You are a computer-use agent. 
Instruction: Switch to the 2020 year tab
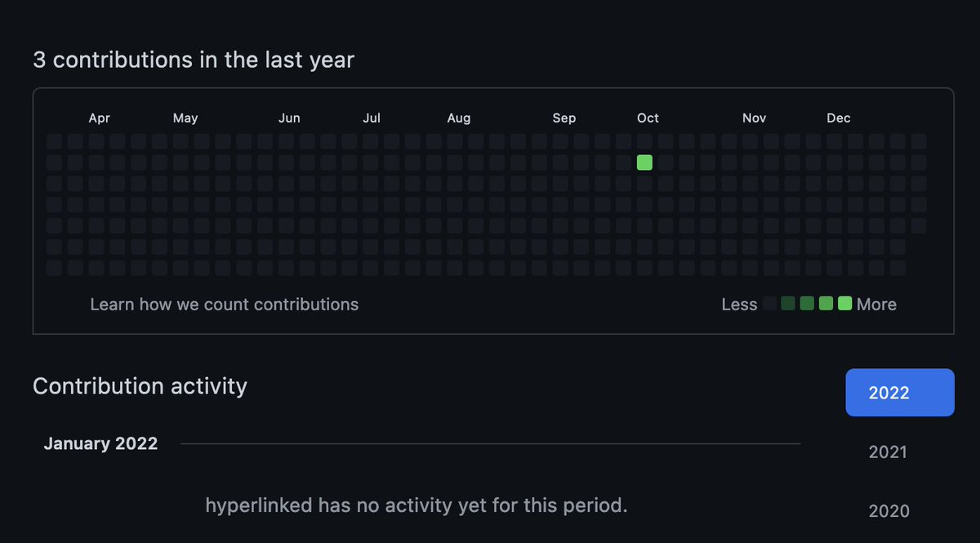(x=889, y=511)
